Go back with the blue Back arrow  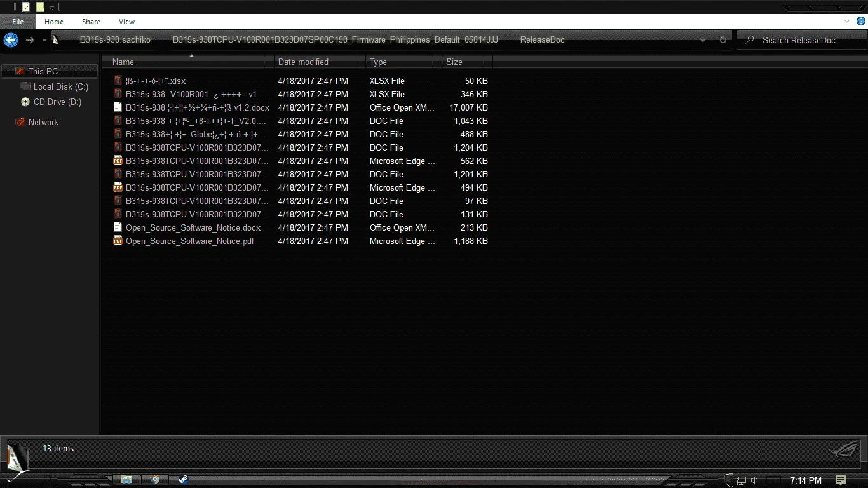pyautogui.click(x=10, y=40)
